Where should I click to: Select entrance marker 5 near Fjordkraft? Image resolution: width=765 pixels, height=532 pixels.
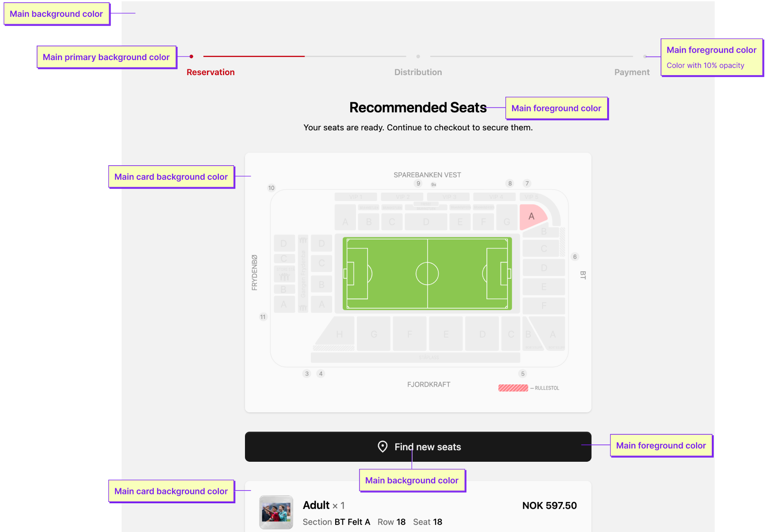click(x=523, y=374)
